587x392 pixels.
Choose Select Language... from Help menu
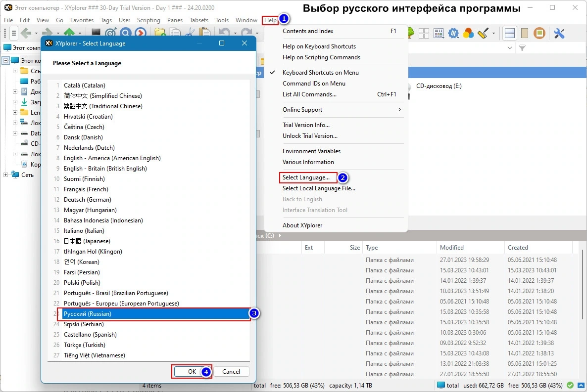click(x=306, y=177)
